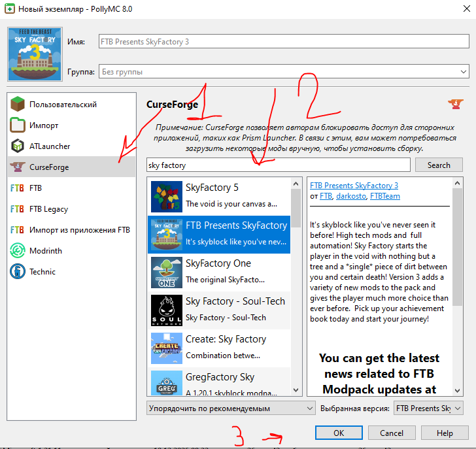Viewport: 476px width, 449px height.
Task: Click the modpack list scrollbar down arrow
Action: click(x=296, y=390)
